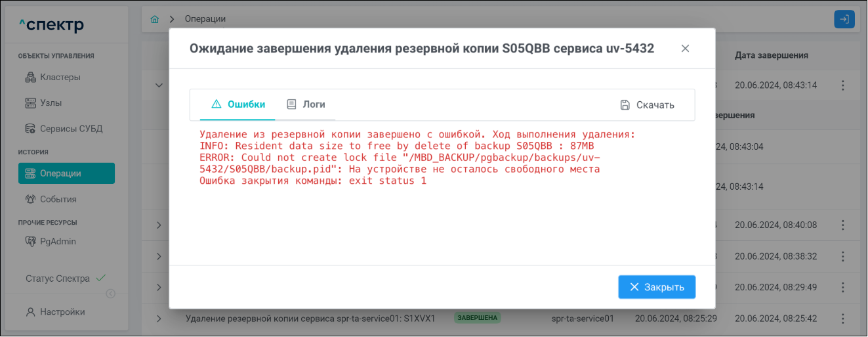Image resolution: width=868 pixels, height=337 pixels.
Task: Click the Статус Спектра item
Action: tap(66, 279)
